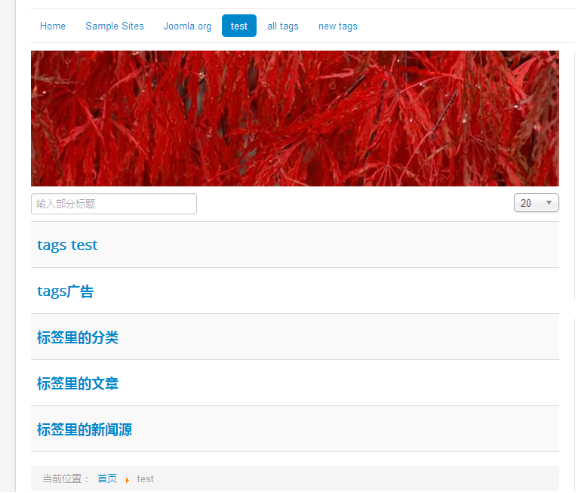The image size is (576, 493).
Task: Open the 标签里的新闻源 item link
Action: tap(84, 429)
